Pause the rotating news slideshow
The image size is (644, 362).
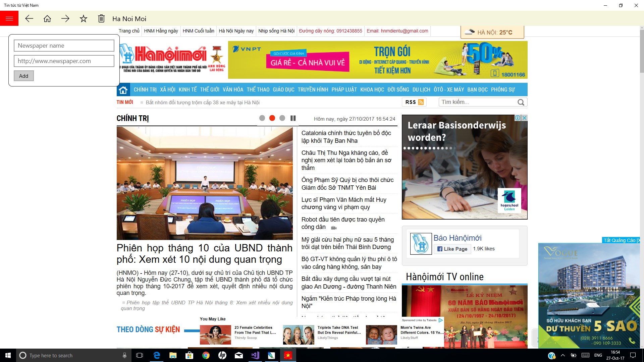tap(293, 118)
